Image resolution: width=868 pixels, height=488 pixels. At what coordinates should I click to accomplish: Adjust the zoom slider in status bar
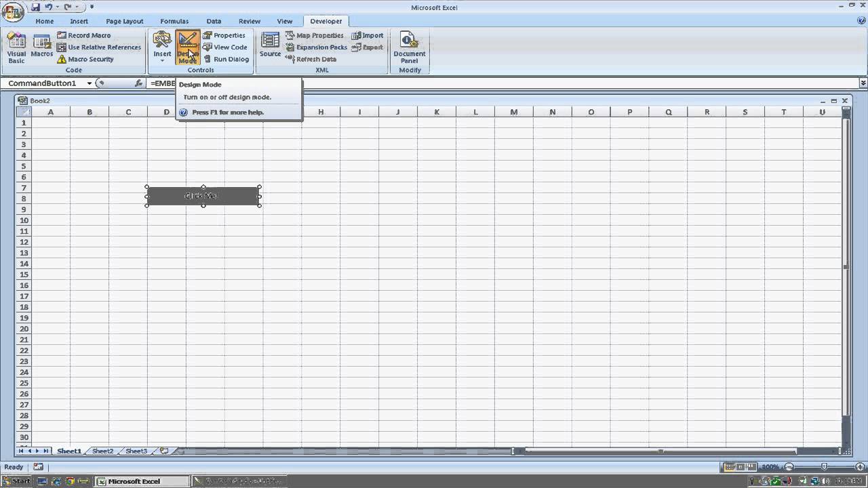(823, 467)
